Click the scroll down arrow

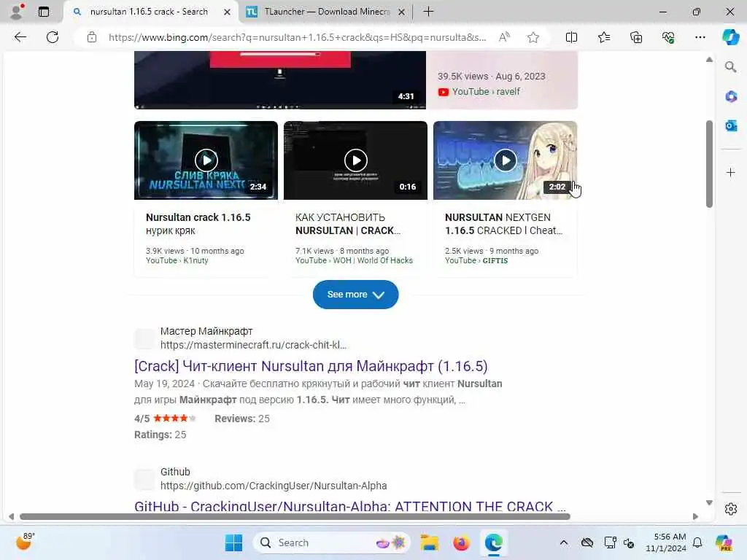click(x=709, y=503)
